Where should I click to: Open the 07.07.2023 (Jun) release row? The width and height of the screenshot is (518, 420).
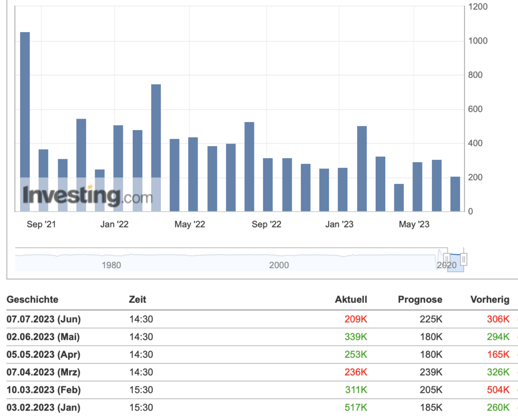tap(43, 319)
